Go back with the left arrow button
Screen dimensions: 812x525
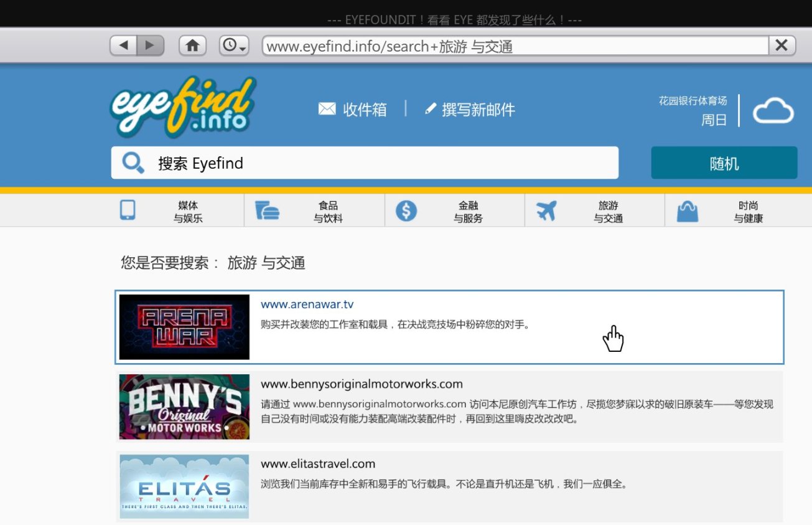coord(123,45)
